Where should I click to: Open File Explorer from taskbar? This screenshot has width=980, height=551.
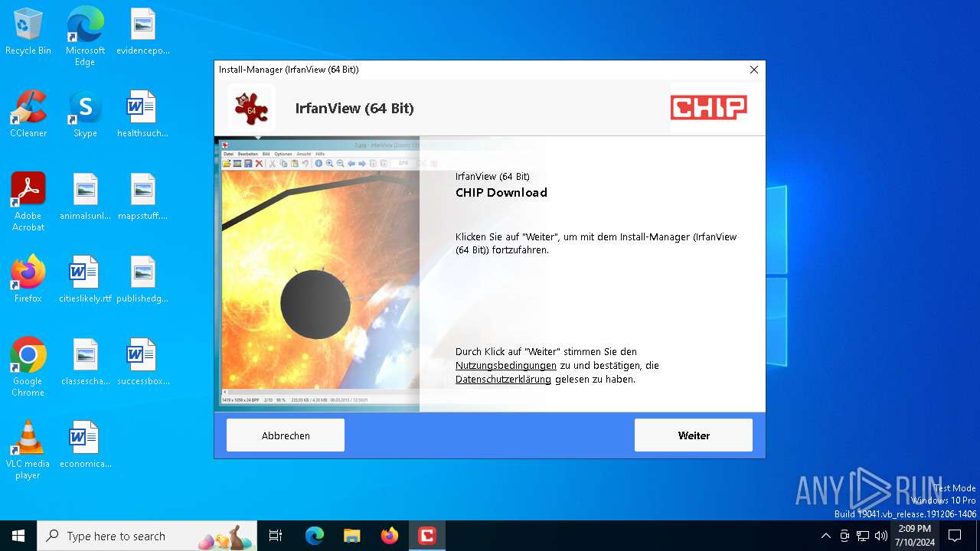pyautogui.click(x=352, y=536)
